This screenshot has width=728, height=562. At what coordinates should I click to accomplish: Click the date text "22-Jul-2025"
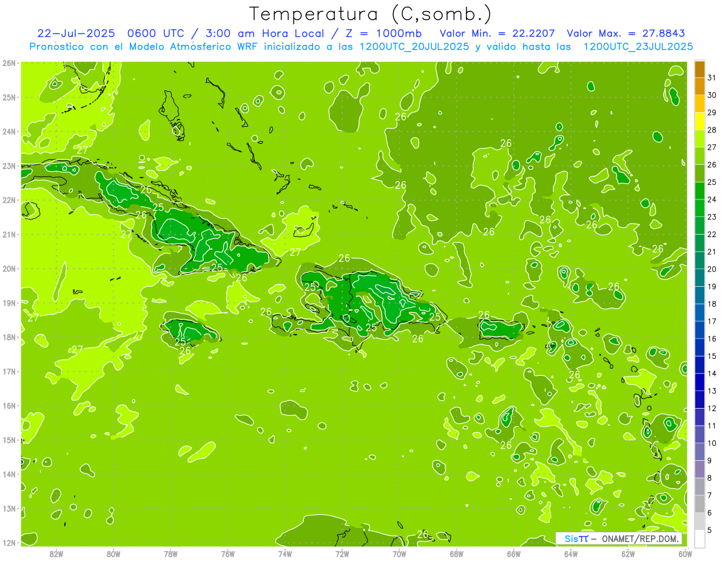[x=76, y=33]
